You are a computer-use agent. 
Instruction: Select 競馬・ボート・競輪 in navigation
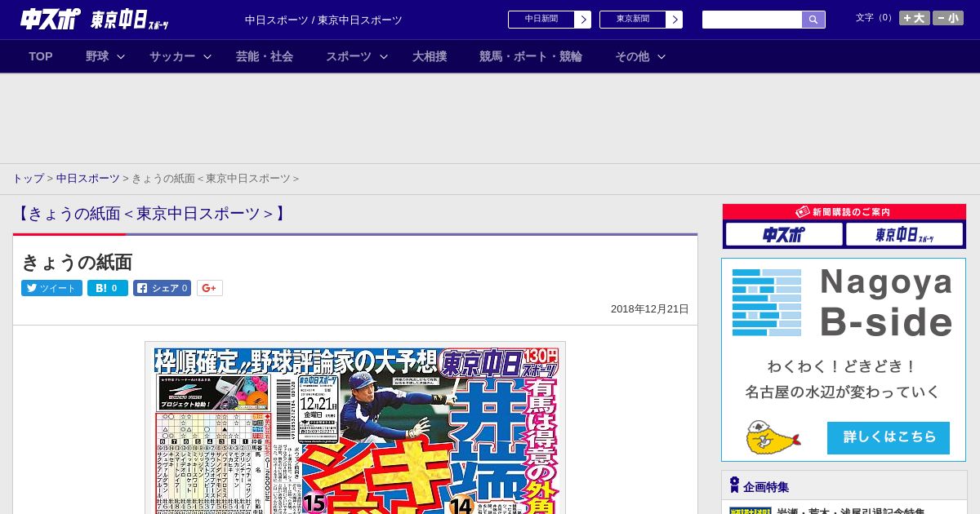[x=531, y=56]
